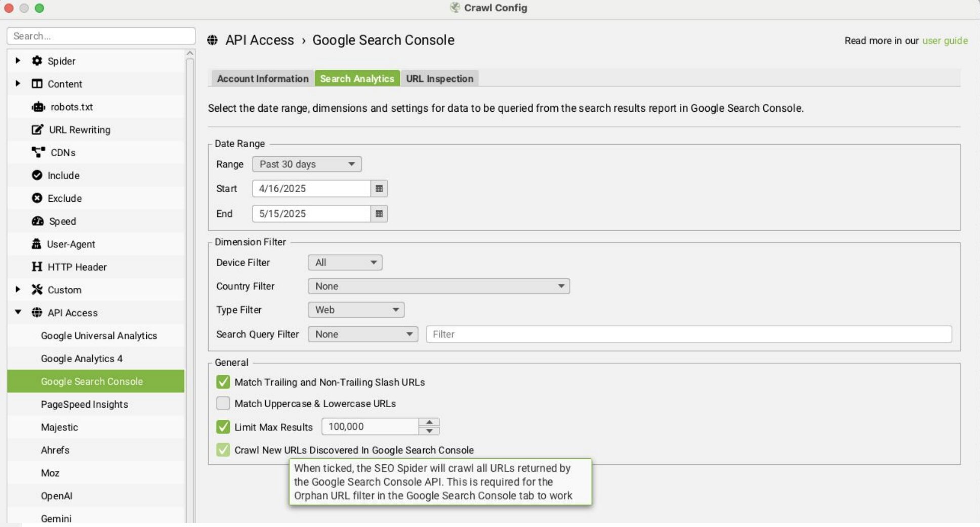Increase Limit Max Results with up arrow
The height and width of the screenshot is (527, 980).
429,422
